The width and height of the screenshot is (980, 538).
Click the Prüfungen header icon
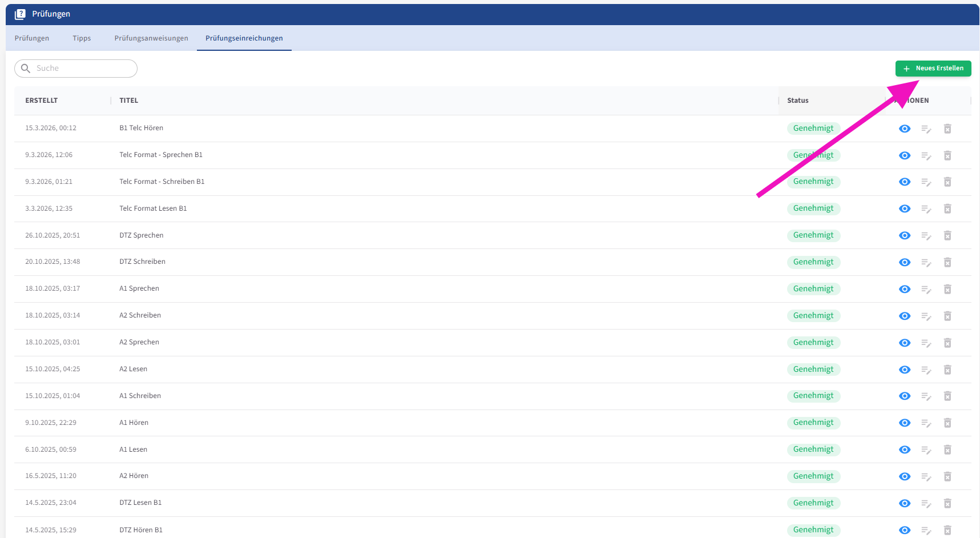[x=20, y=14]
